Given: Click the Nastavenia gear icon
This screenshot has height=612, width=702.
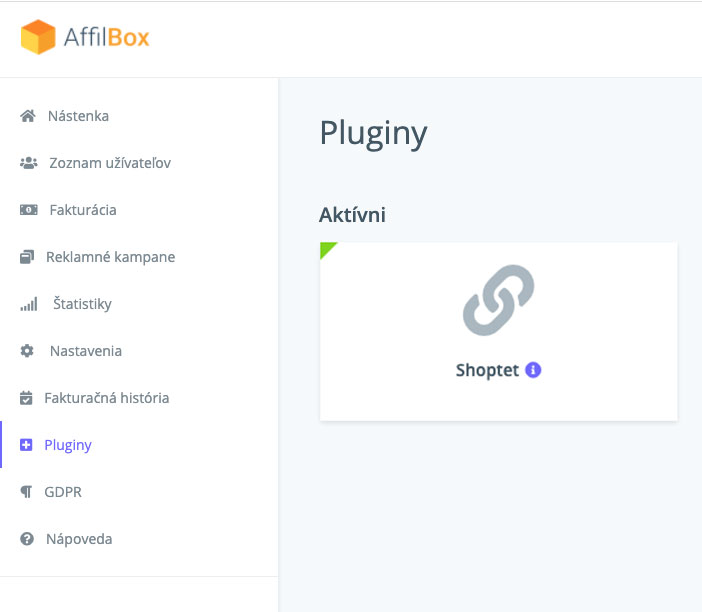Looking at the screenshot, I should pos(27,351).
